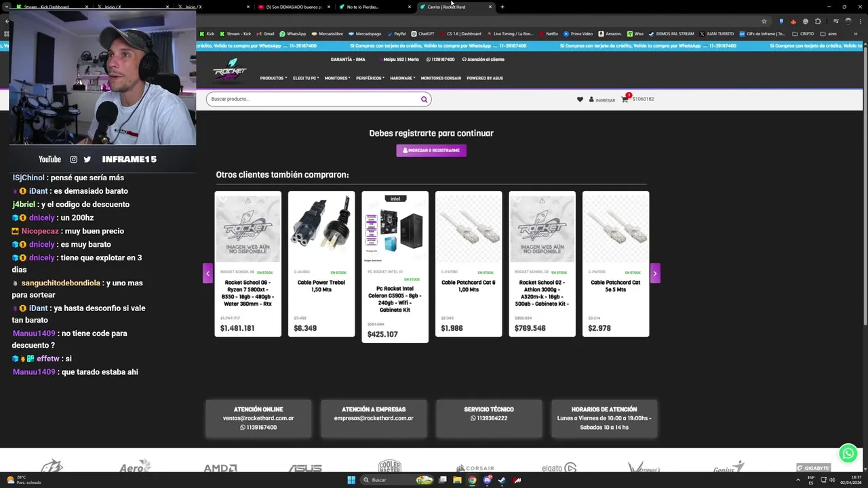Viewport: 868px width, 488px height.
Task: Click the Servicio Técnico number 1139364222
Action: click(489, 418)
